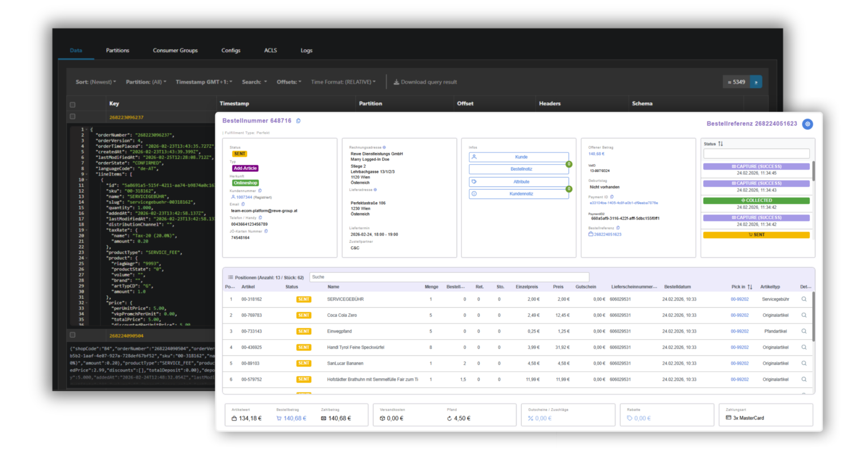Click the copy icon next to Email
This screenshot has width=868, height=454.
coord(244,204)
